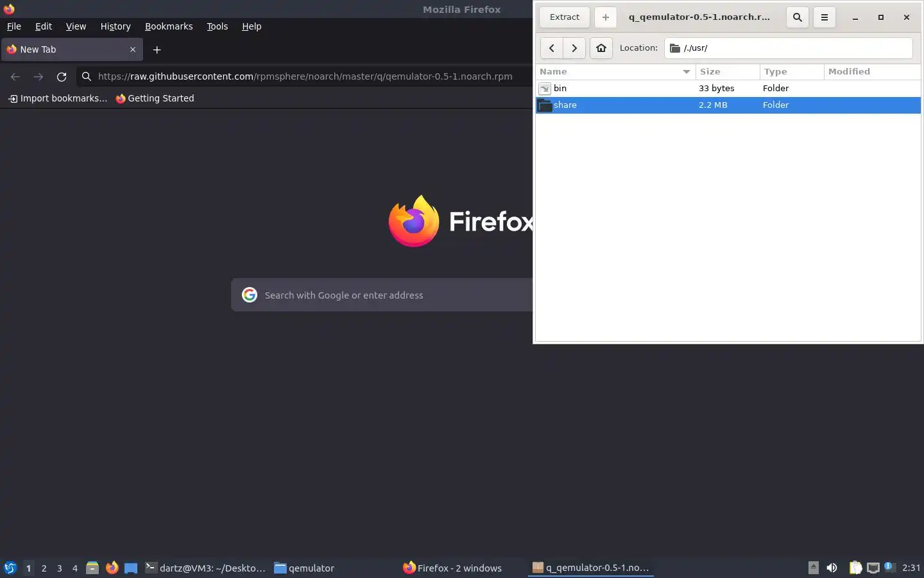The height and width of the screenshot is (578, 924).
Task: Sort archive list by Type column
Action: (x=792, y=72)
